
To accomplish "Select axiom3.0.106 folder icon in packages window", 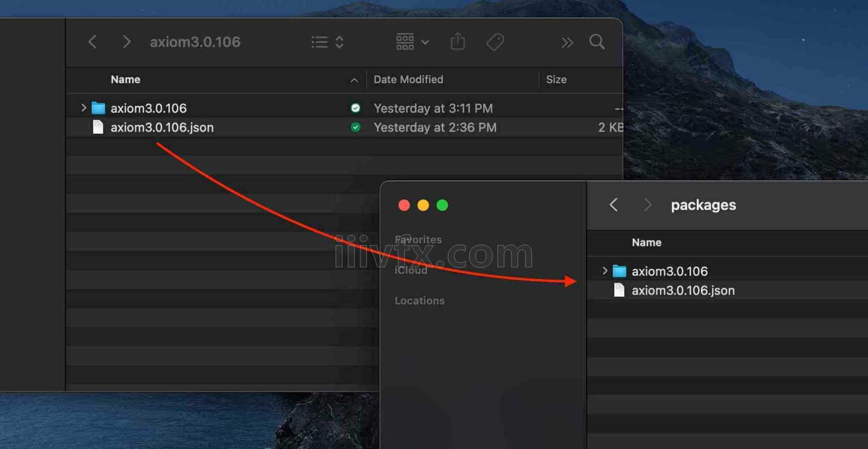I will (619, 271).
